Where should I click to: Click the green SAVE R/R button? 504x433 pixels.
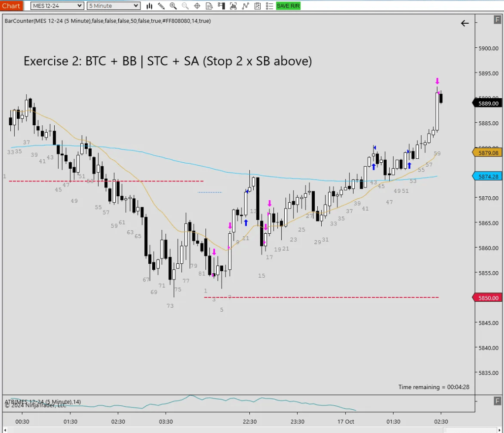coord(288,6)
